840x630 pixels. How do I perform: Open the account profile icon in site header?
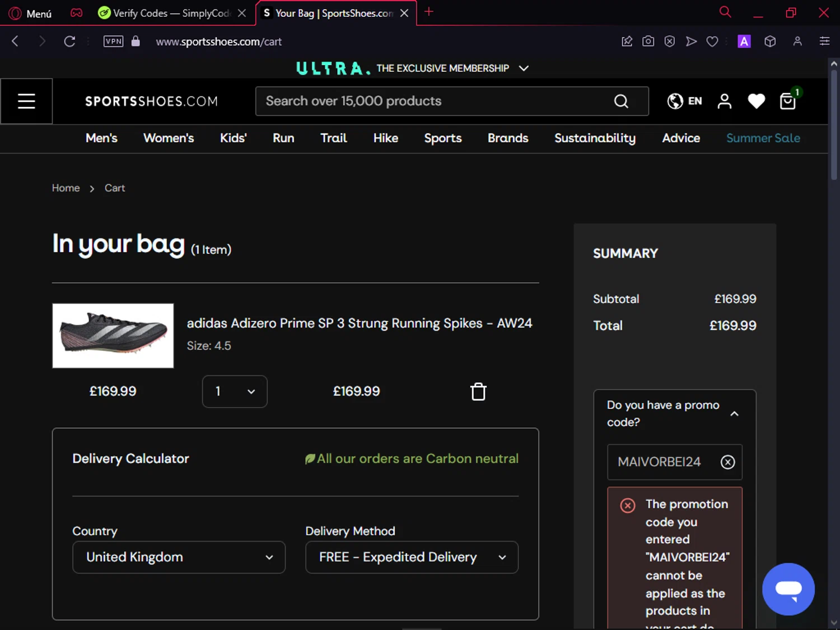[x=725, y=101]
